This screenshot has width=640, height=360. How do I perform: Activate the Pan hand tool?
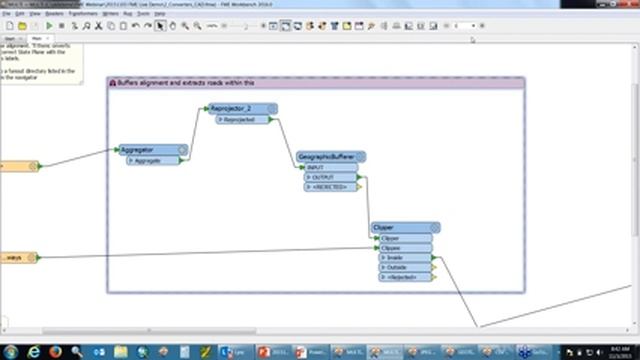pyautogui.click(x=173, y=26)
